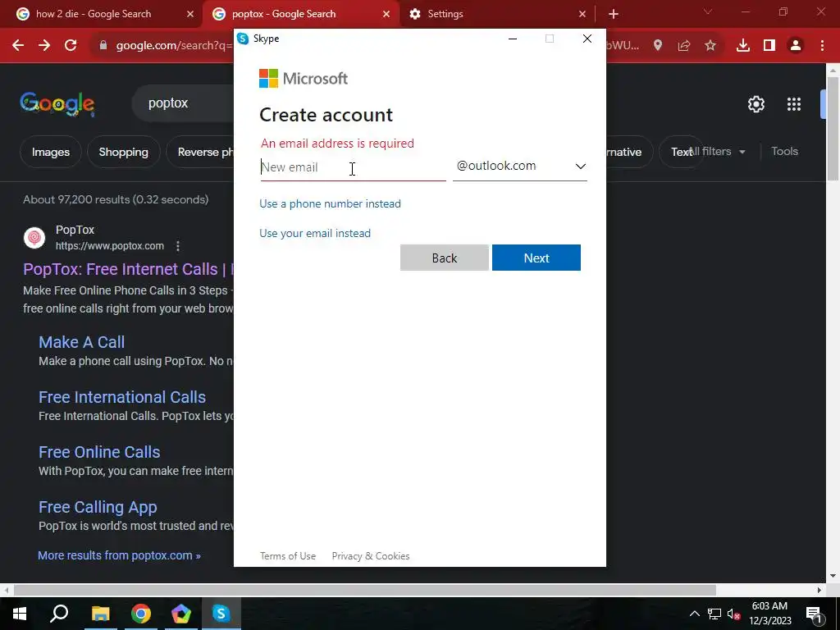Close the 'how 2 die' tab
Screen dimensions: 840x630
click(190, 14)
